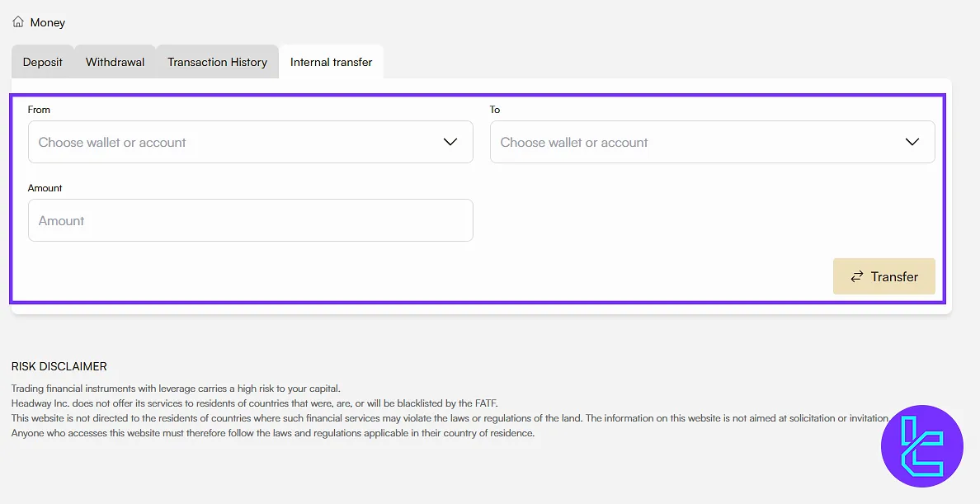980x504 pixels.
Task: Select the Internal transfer tab
Action: (x=331, y=62)
